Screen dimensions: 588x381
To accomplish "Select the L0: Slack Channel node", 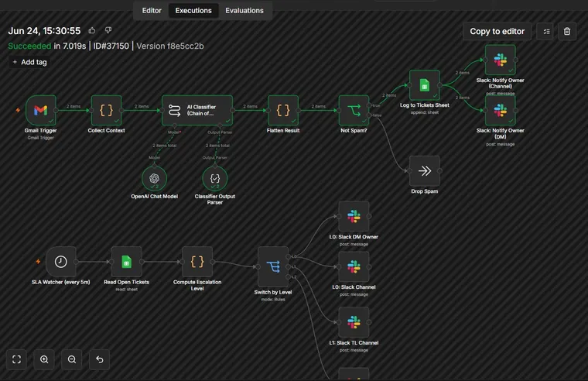I will tap(354, 267).
